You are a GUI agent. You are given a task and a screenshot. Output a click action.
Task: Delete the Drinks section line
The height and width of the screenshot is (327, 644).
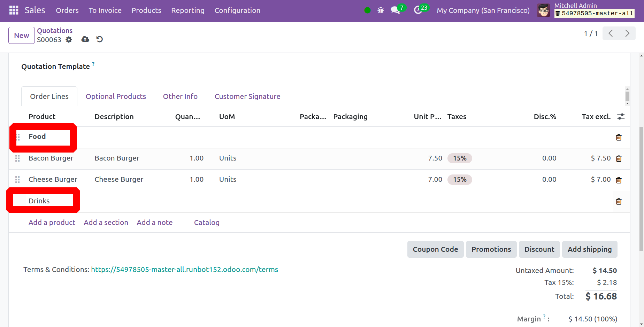[619, 202]
